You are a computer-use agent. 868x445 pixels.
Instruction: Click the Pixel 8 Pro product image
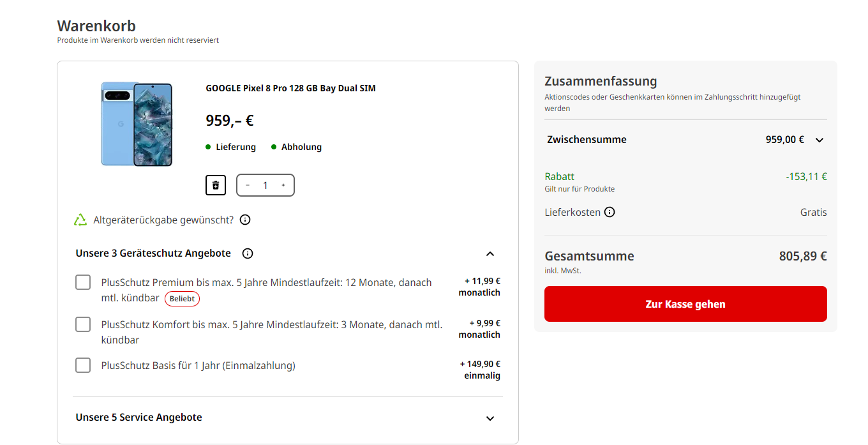[x=137, y=124]
